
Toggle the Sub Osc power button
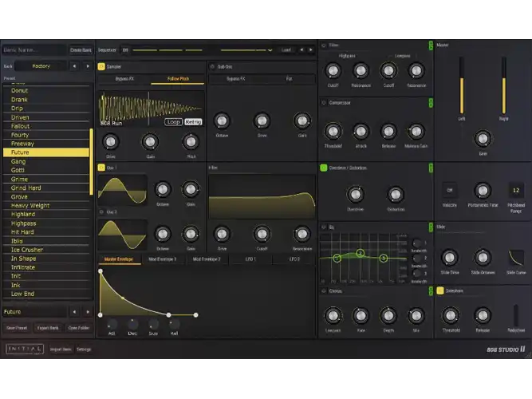[212, 66]
